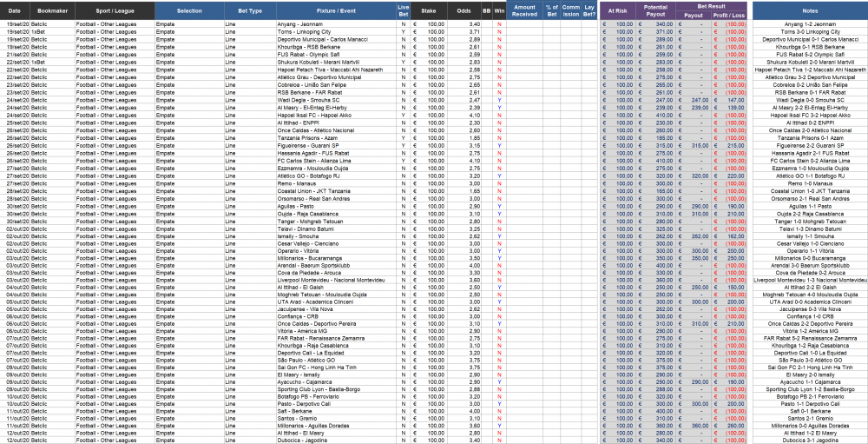This screenshot has width=868, height=444.
Task: Select the Win column header
Action: 499,10
